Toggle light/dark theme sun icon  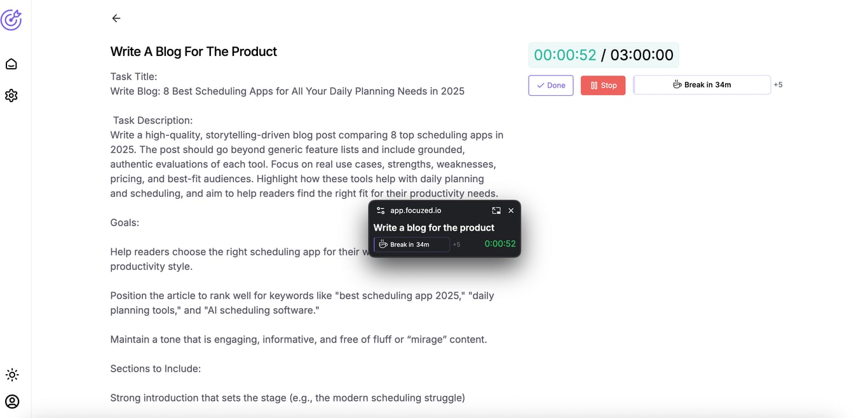[x=11, y=375]
